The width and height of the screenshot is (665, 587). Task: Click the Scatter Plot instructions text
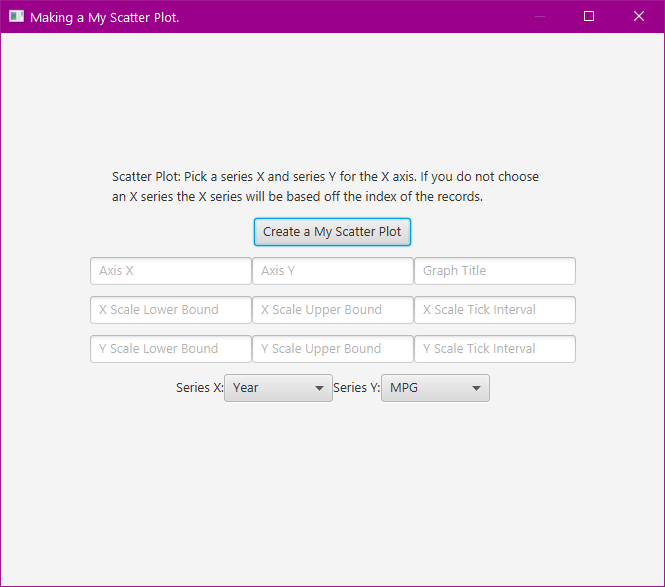click(x=325, y=187)
